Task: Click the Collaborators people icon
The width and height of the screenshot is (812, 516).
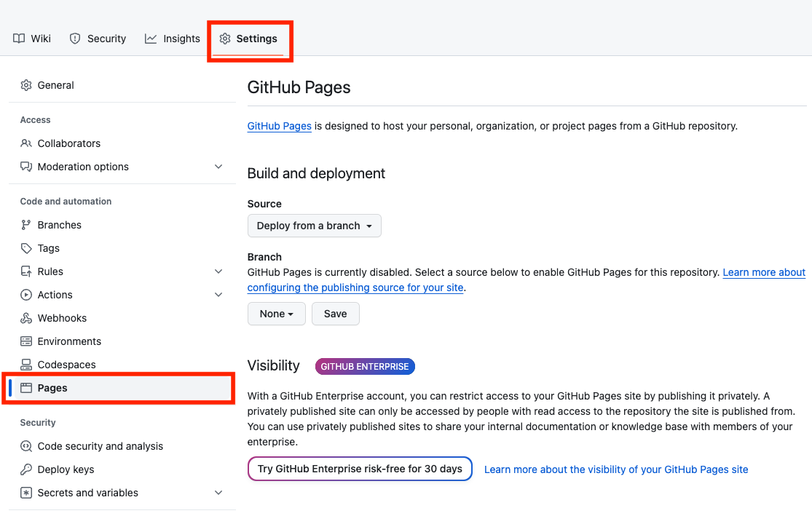Action: pyautogui.click(x=26, y=143)
